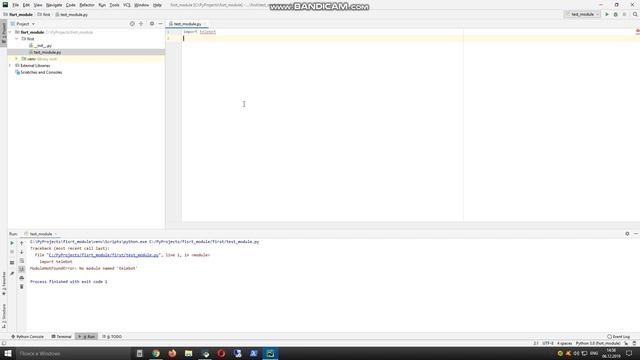Screen dimensions: 640x360
Task: Hide the Project panel with the minus icon
Action: (x=160, y=24)
